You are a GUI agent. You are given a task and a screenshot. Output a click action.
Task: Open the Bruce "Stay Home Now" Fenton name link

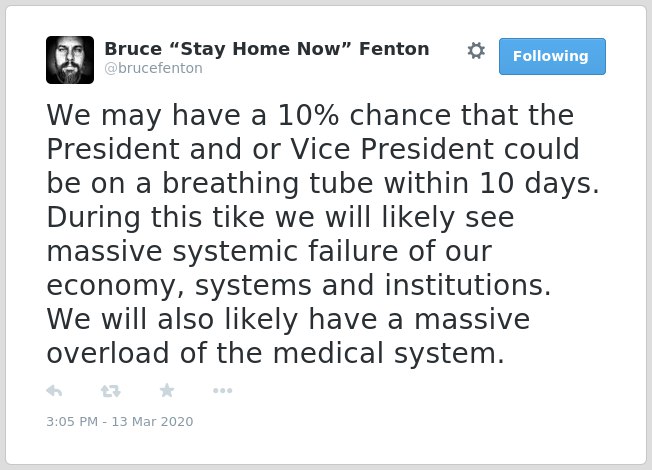point(267,49)
